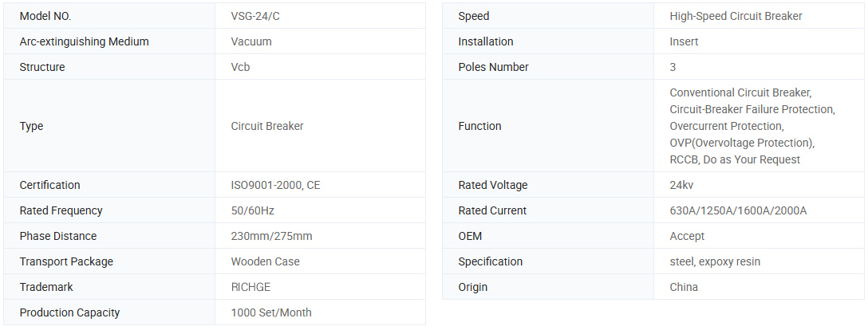Select the Circuit Breaker type value
The image size is (868, 330).
click(x=266, y=126)
